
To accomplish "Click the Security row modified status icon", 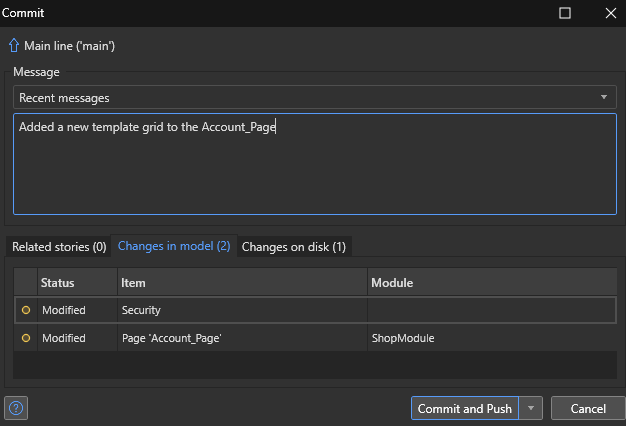I will [x=26, y=311].
